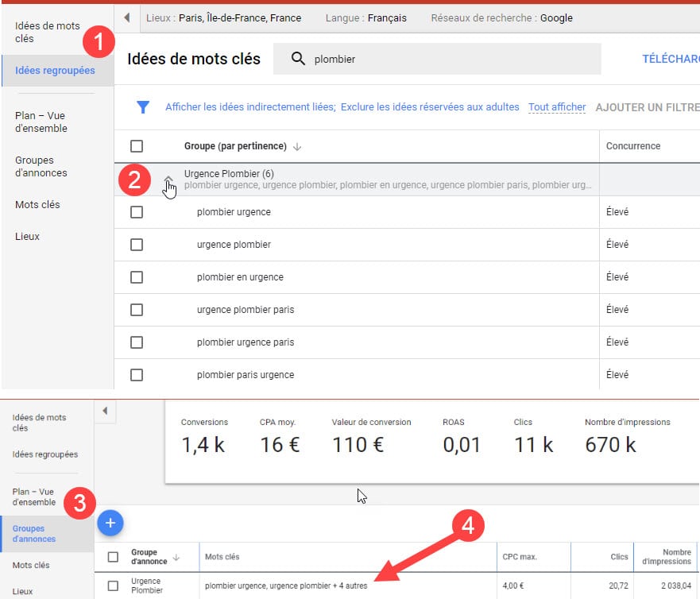Click the Tout afficher link

[557, 107]
